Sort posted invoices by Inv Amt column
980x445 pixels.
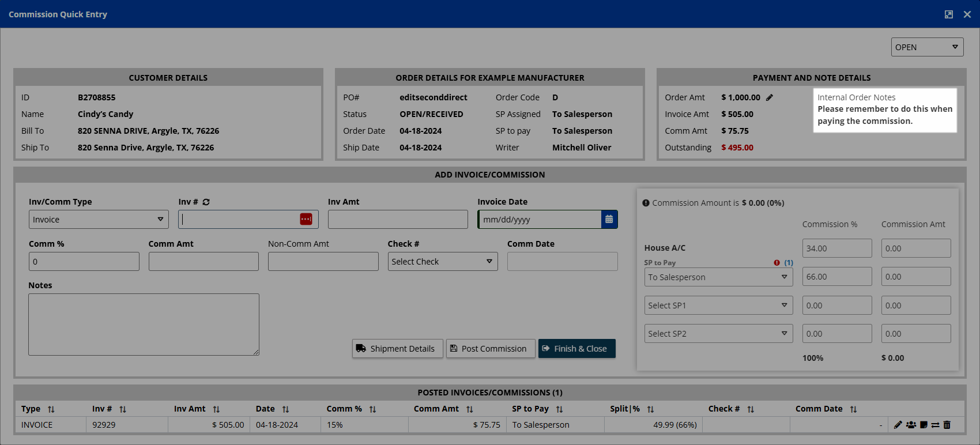(x=216, y=409)
